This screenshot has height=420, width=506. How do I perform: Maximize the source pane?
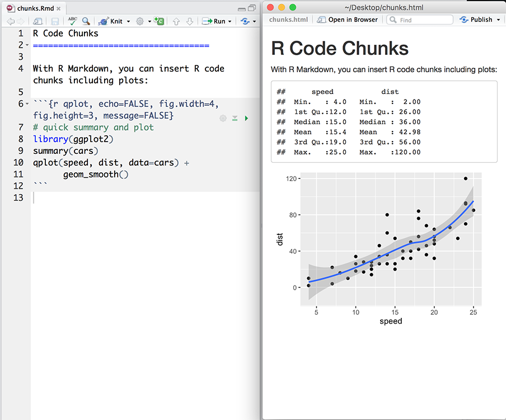tap(252, 8)
